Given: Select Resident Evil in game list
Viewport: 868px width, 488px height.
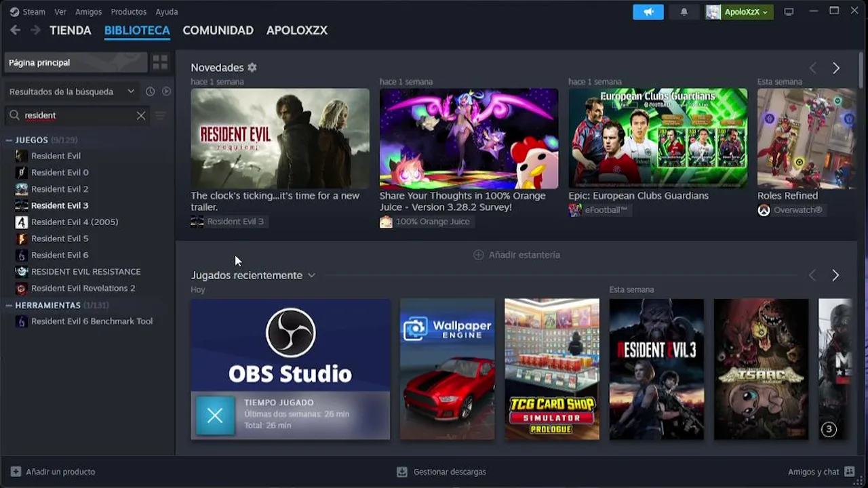Looking at the screenshot, I should click(x=56, y=156).
